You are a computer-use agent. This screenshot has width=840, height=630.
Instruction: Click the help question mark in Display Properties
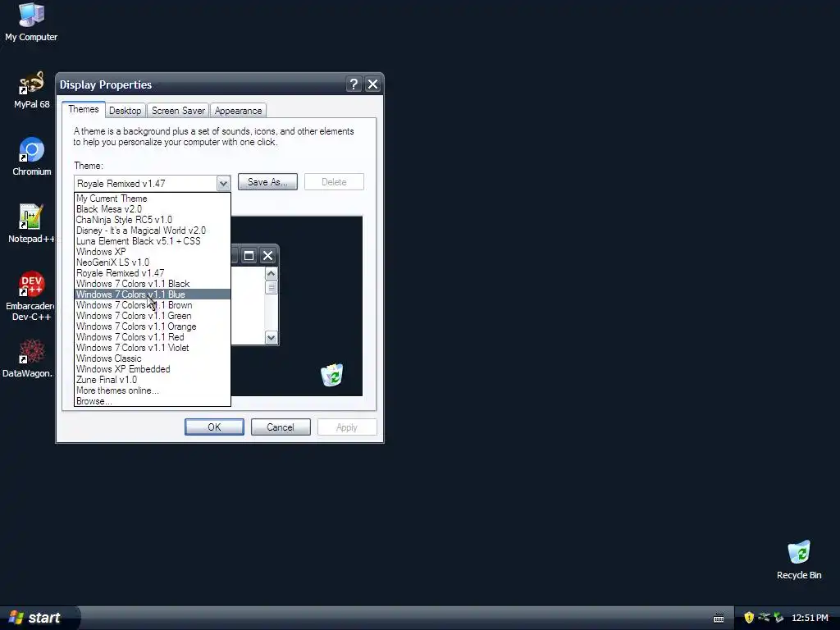tap(354, 84)
